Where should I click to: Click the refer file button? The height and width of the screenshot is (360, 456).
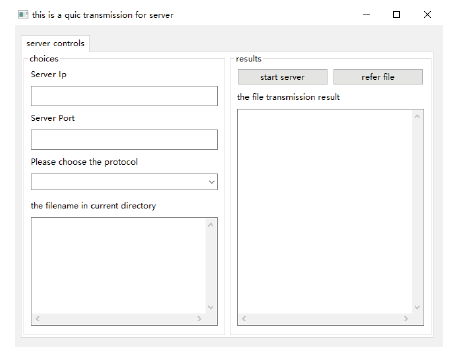378,77
